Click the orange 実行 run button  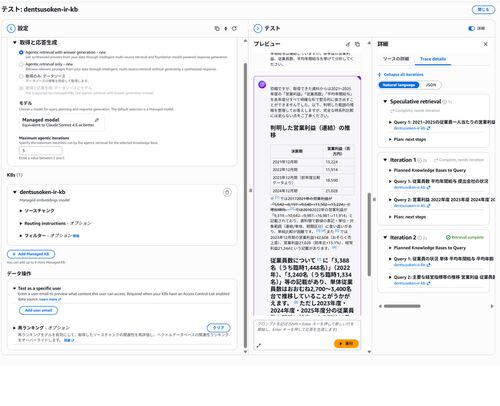point(346,343)
